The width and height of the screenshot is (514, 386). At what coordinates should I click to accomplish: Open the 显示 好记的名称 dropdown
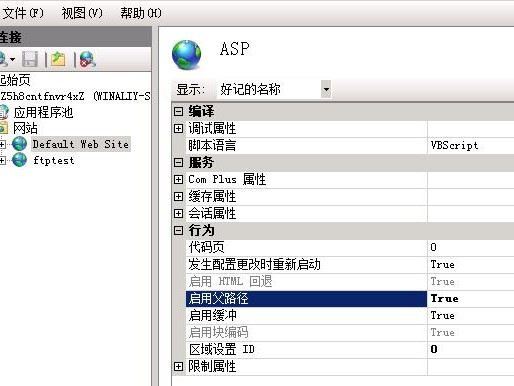click(x=326, y=89)
